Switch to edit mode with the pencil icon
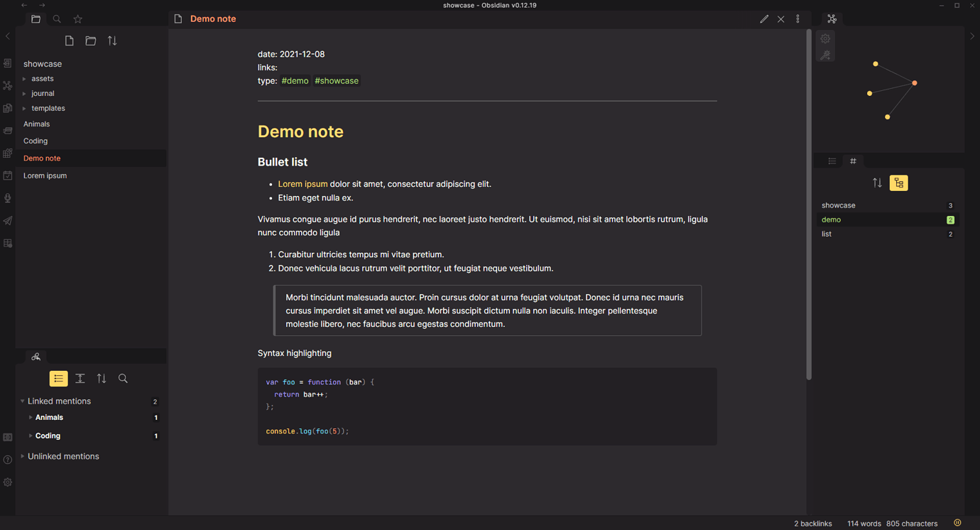Viewport: 980px width, 530px height. 764,18
